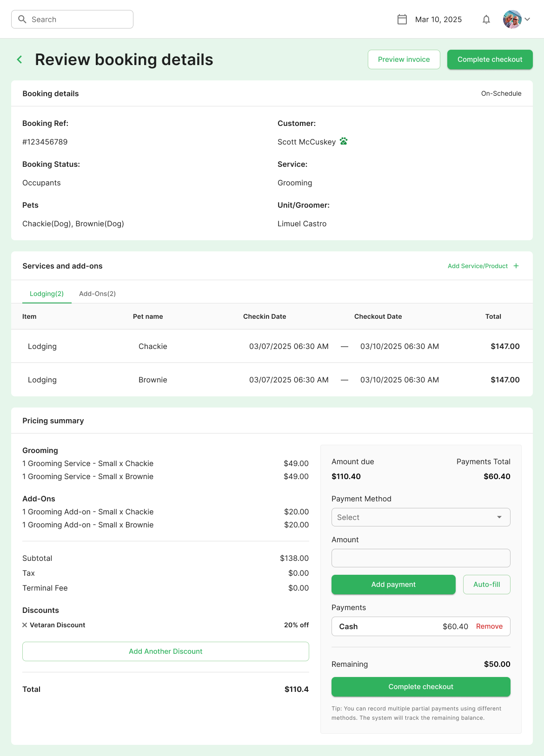Click the pets text Chackie(Dog), Brownie(Dog)

[73, 224]
